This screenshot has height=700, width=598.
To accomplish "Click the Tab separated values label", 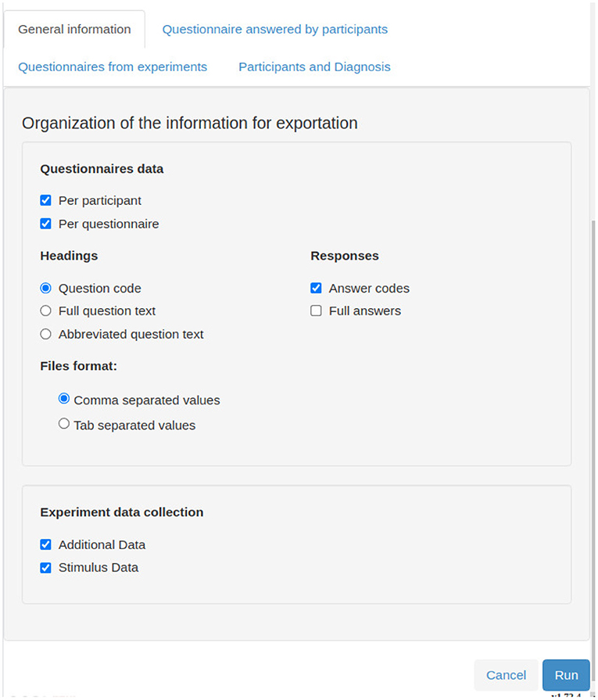I will (134, 425).
